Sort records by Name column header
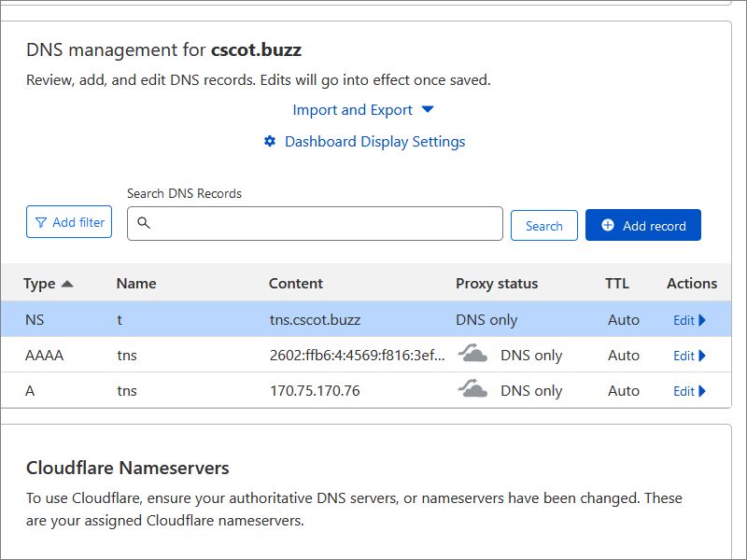This screenshot has width=747, height=560. pos(136,283)
